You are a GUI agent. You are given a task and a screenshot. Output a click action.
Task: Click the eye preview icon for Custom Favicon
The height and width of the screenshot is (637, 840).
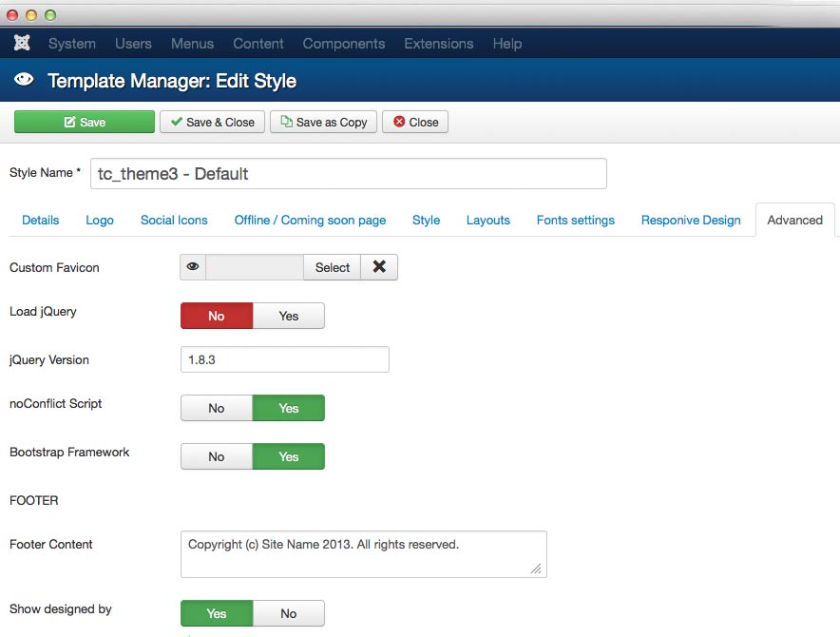click(x=193, y=267)
